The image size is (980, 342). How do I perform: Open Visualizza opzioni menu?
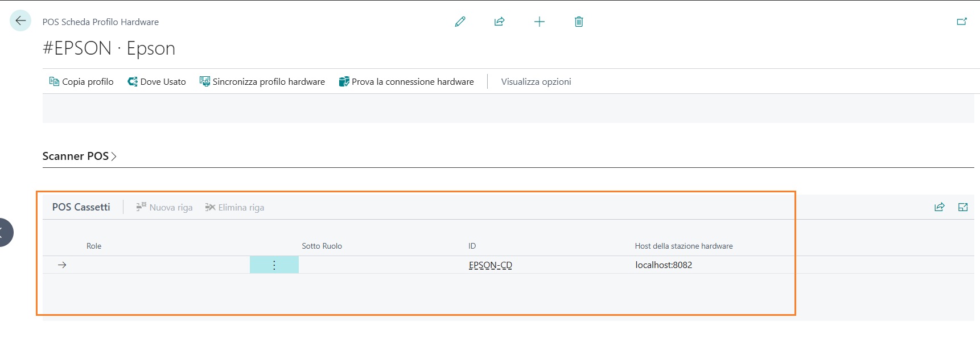(536, 81)
